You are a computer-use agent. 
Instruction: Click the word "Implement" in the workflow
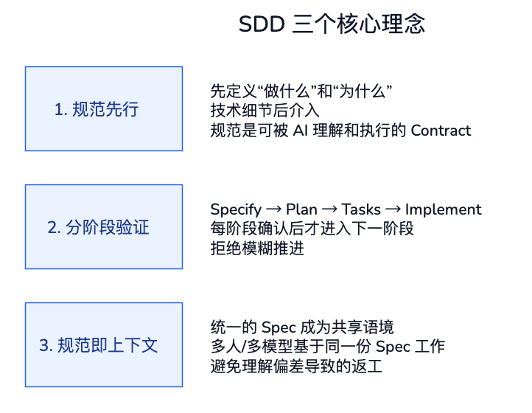click(443, 210)
